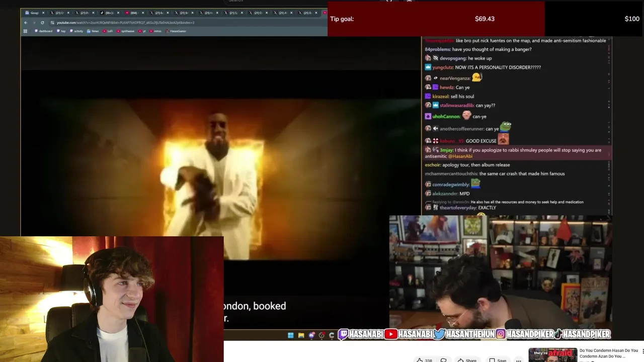This screenshot has width=644, height=362.
Task: Close the TikTok (99+) tab
Action: coord(118,13)
